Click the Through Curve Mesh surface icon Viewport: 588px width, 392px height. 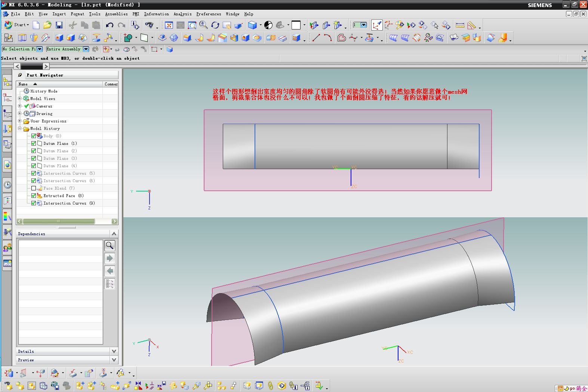[x=405, y=38]
